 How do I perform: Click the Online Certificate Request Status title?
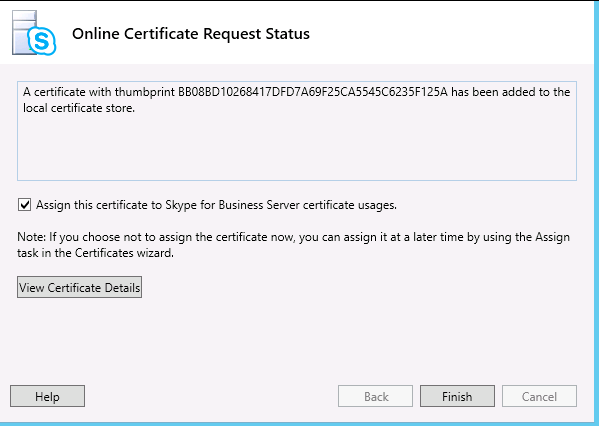point(191,34)
